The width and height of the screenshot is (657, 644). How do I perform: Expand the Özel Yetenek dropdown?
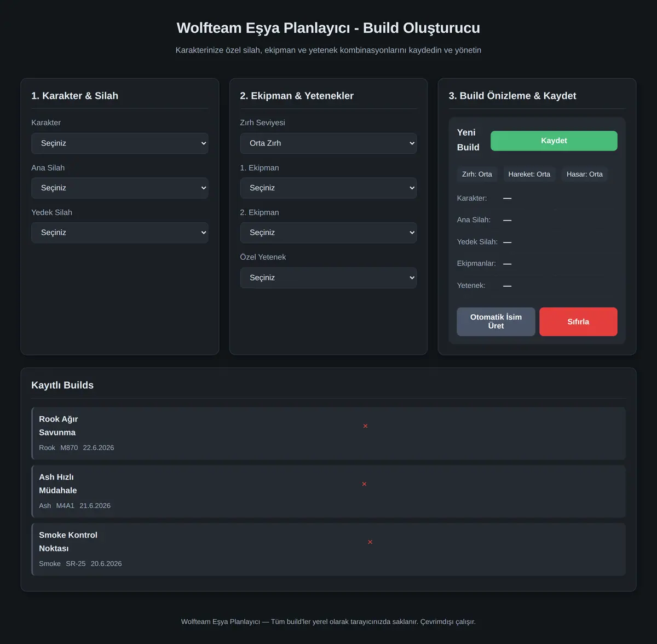click(x=328, y=278)
